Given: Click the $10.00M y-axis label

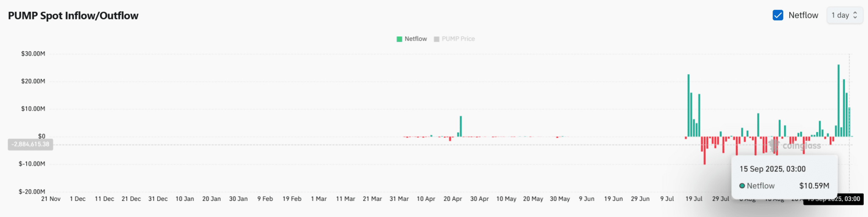Looking at the screenshot, I should (x=33, y=109).
